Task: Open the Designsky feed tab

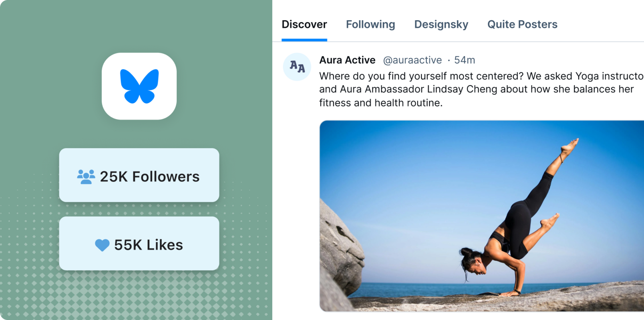Action: pos(441,24)
